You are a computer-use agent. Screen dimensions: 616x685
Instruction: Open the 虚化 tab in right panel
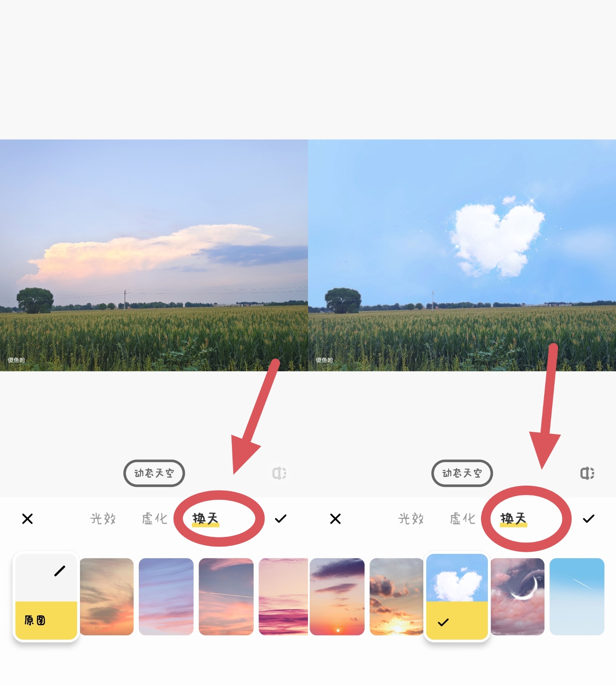(462, 519)
